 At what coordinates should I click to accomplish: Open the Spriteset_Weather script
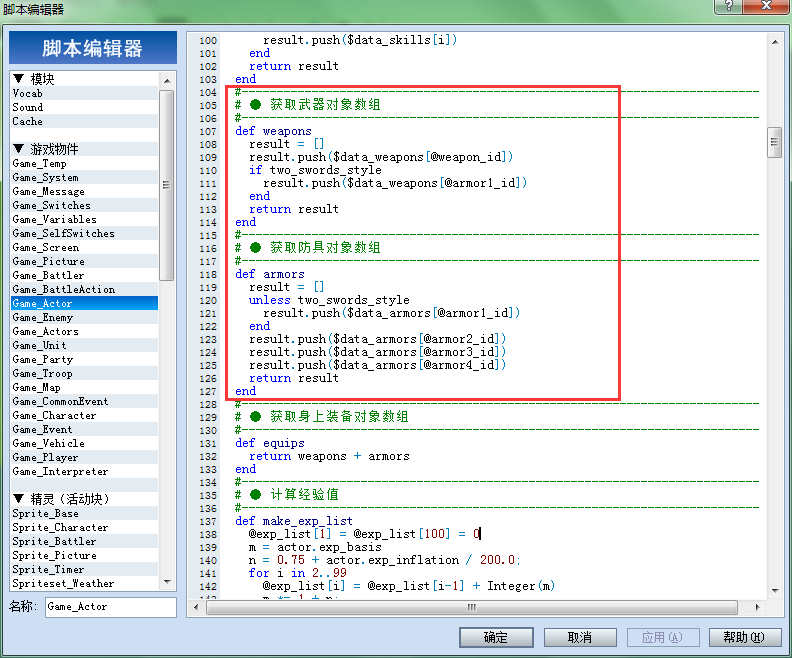(x=84, y=584)
